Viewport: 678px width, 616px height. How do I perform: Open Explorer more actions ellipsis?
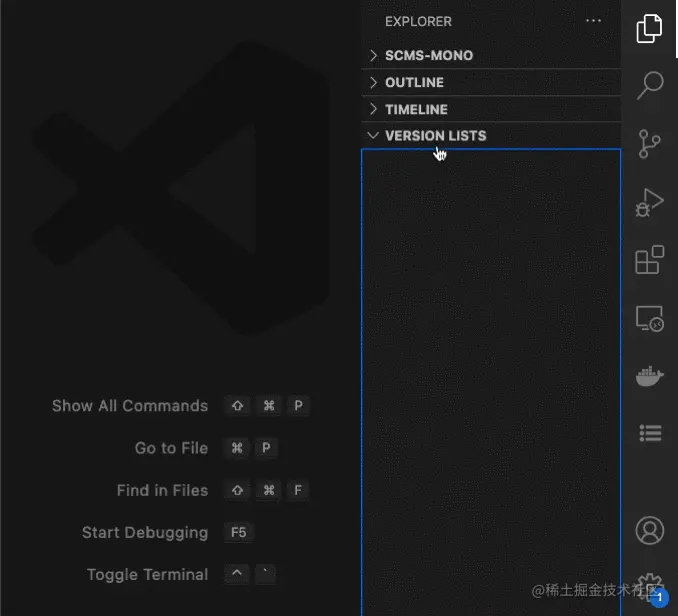(593, 21)
